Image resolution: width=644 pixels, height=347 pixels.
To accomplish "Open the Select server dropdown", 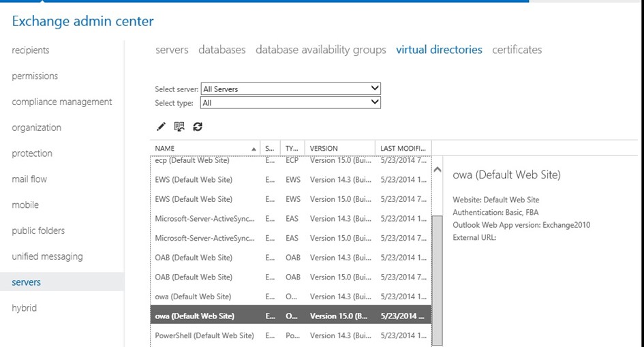I will (290, 89).
